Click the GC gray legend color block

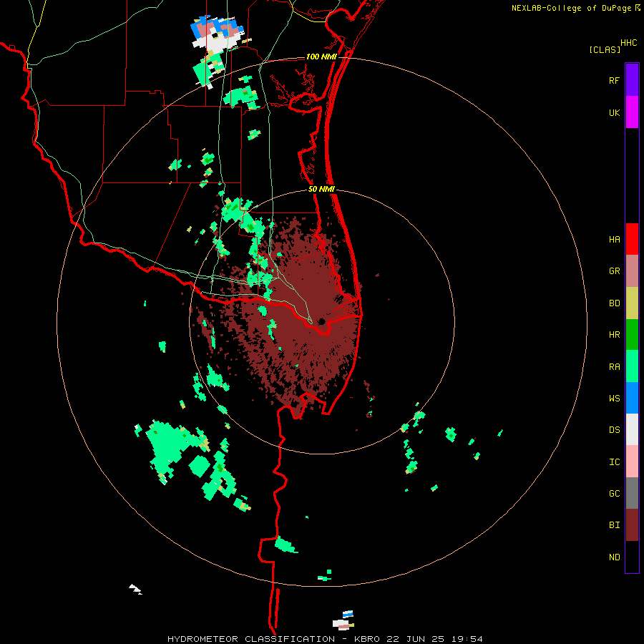click(x=632, y=493)
